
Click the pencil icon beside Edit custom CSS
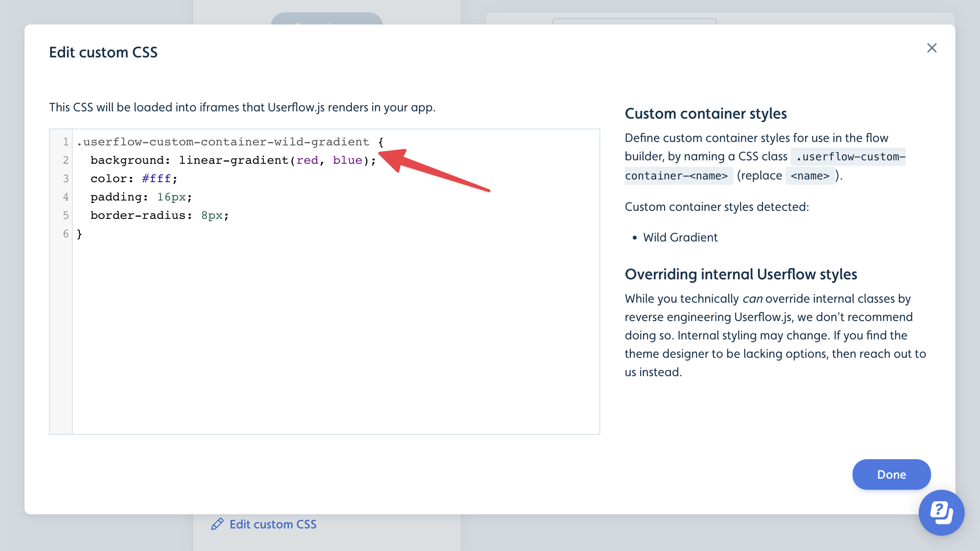pos(217,524)
